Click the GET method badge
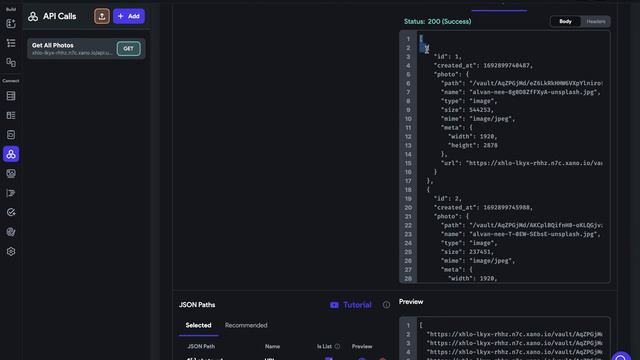The width and height of the screenshot is (640, 360). (129, 49)
